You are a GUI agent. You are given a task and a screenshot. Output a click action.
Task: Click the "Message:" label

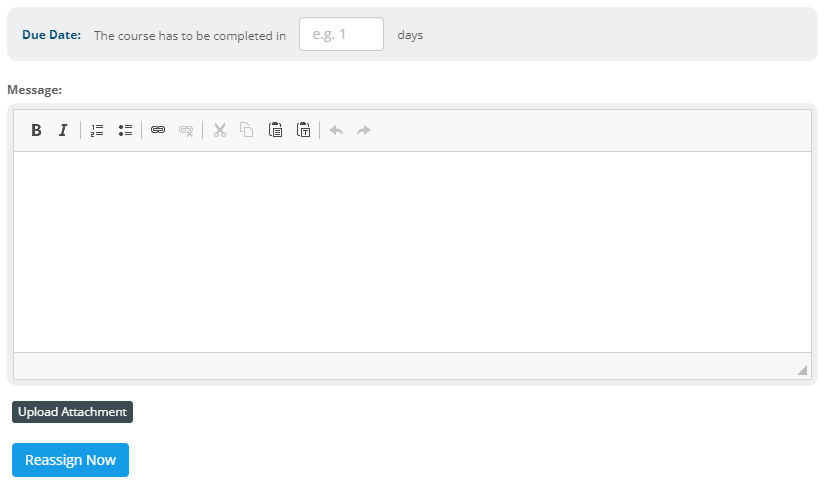35,90
